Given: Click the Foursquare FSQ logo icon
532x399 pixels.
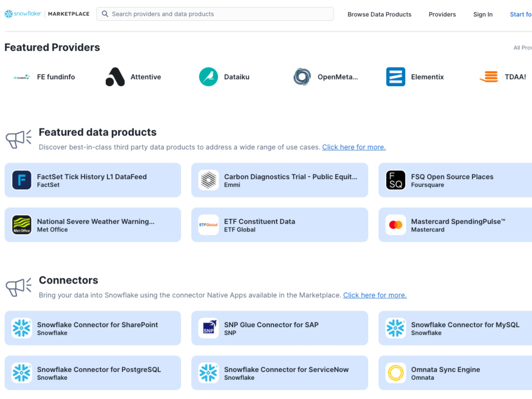Looking at the screenshot, I should click(396, 180).
